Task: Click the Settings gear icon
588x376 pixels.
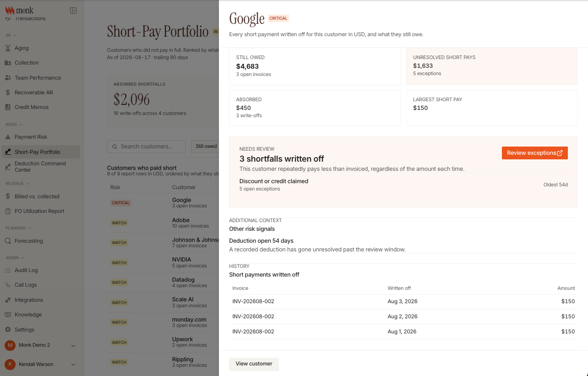Action: coord(8,330)
